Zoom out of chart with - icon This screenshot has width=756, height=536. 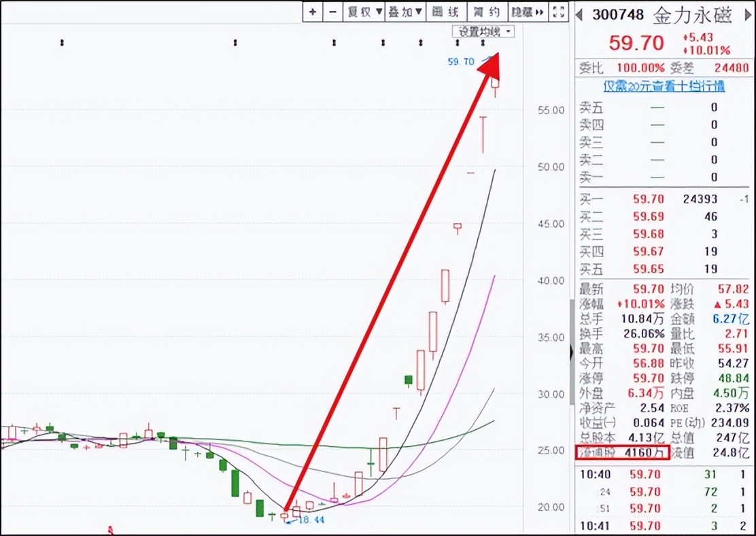(x=332, y=11)
